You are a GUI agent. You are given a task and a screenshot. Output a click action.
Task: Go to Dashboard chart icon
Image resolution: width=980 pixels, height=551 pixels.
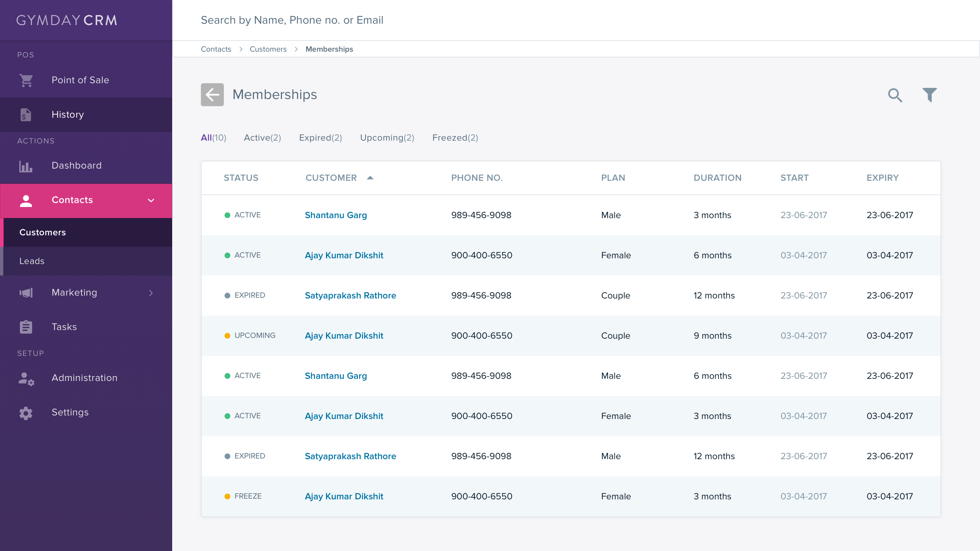26,166
